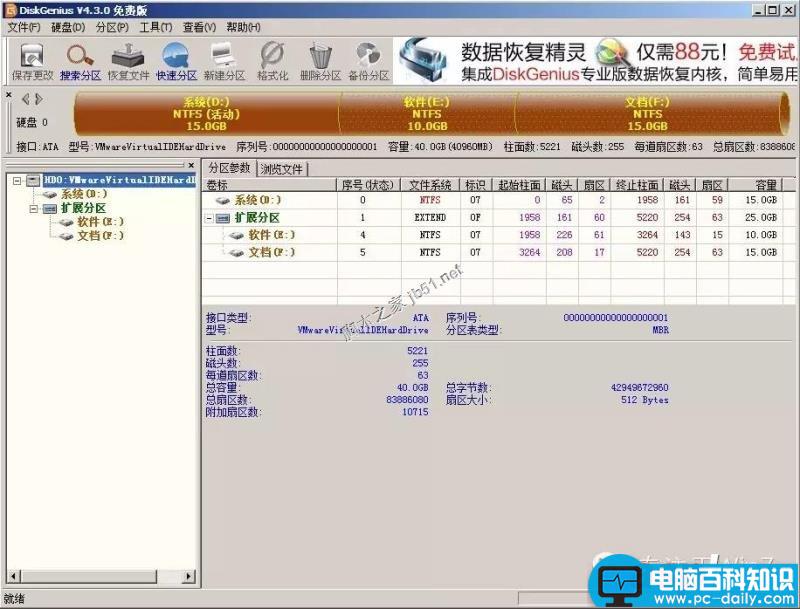Open the 文件(F) menu
The image size is (800, 609).
(23, 27)
